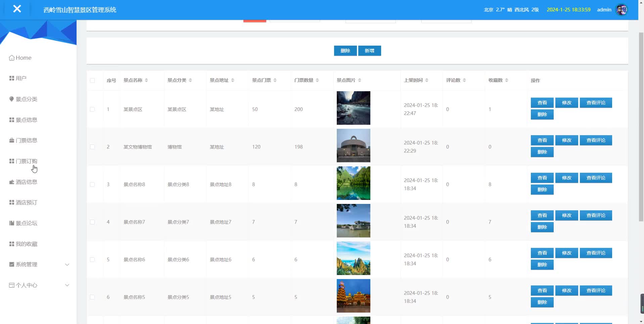The height and width of the screenshot is (324, 644).
Task: Sort by 景点门票 column arrows
Action: coord(275,80)
